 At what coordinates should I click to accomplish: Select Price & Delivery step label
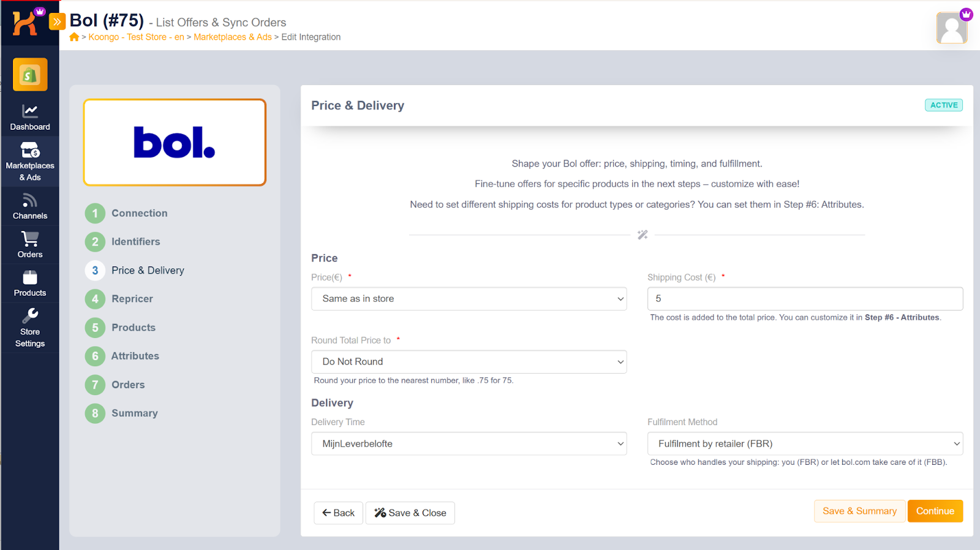148,270
